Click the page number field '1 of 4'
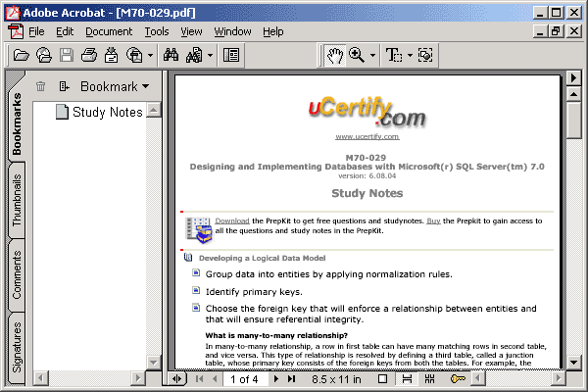This screenshot has height=392, width=588. pos(245,379)
